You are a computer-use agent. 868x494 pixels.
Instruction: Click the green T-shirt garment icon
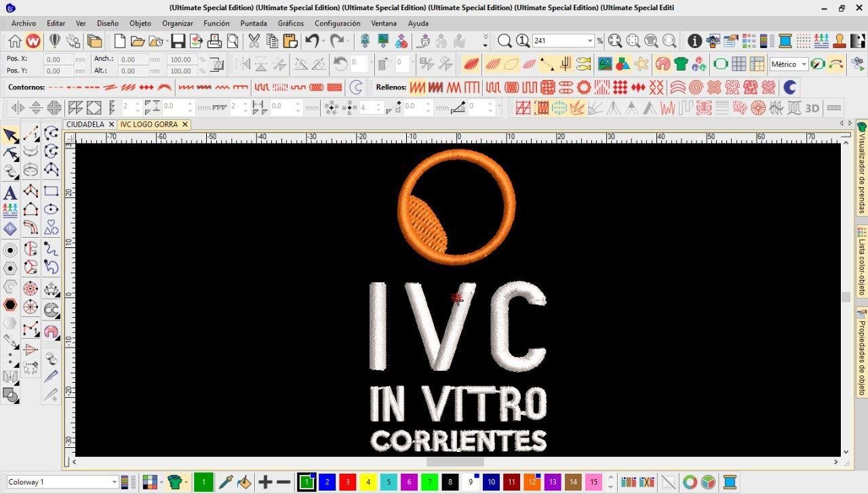point(681,64)
